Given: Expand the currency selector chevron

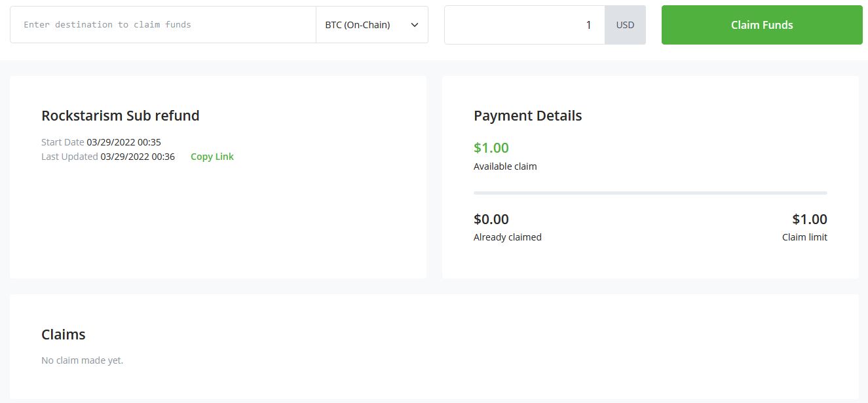Looking at the screenshot, I should tap(413, 24).
